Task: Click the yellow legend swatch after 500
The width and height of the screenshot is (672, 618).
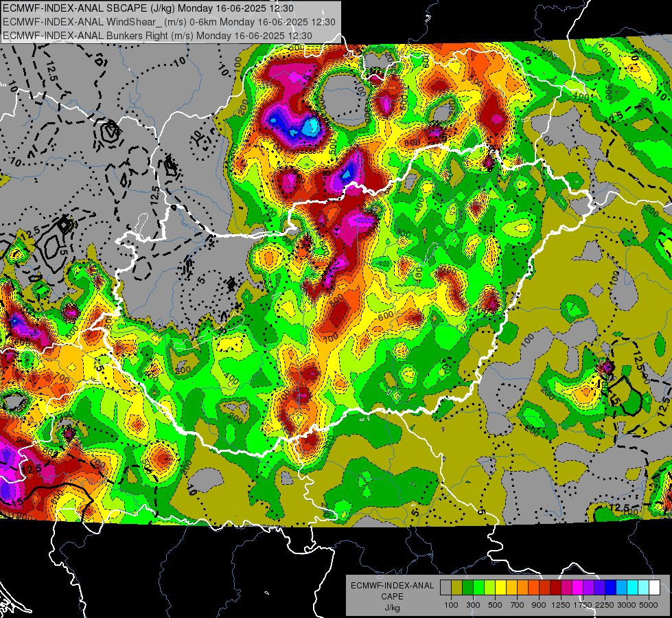Action: (x=500, y=588)
